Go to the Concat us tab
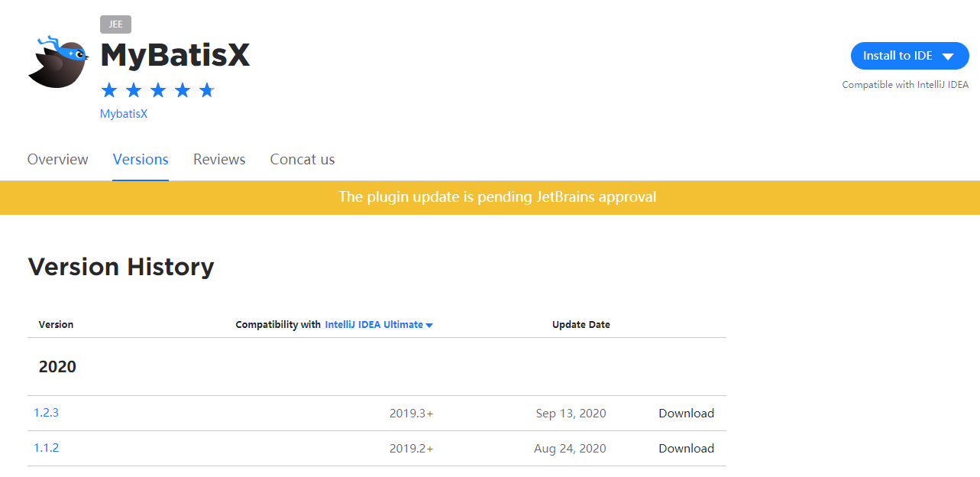Viewport: 980px width, 477px height. click(x=302, y=160)
